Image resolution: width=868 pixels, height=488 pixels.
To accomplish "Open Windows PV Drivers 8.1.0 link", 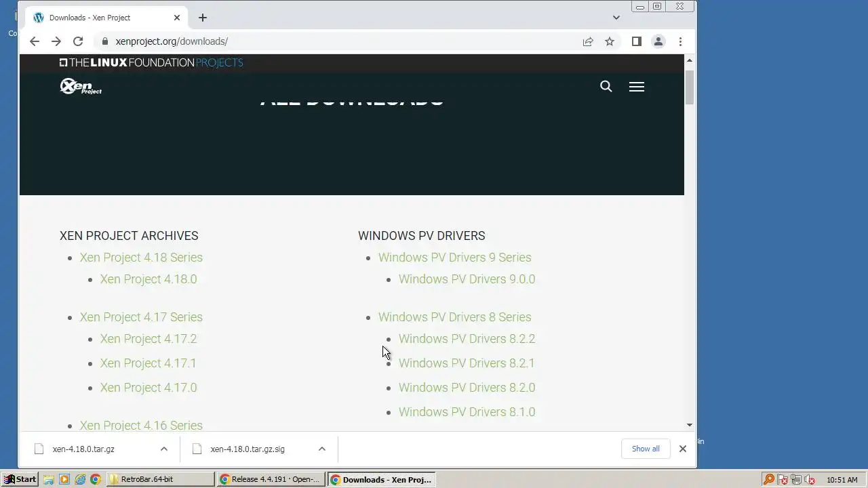I will coord(467,412).
